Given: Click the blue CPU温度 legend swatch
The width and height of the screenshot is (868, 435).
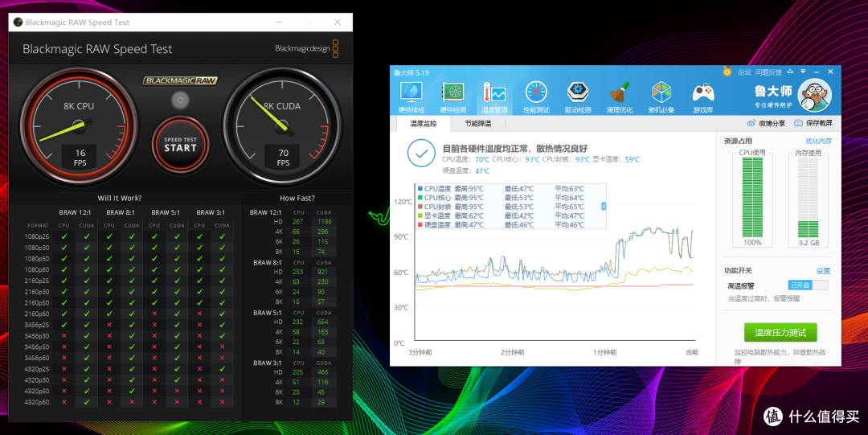Looking at the screenshot, I should pos(420,188).
